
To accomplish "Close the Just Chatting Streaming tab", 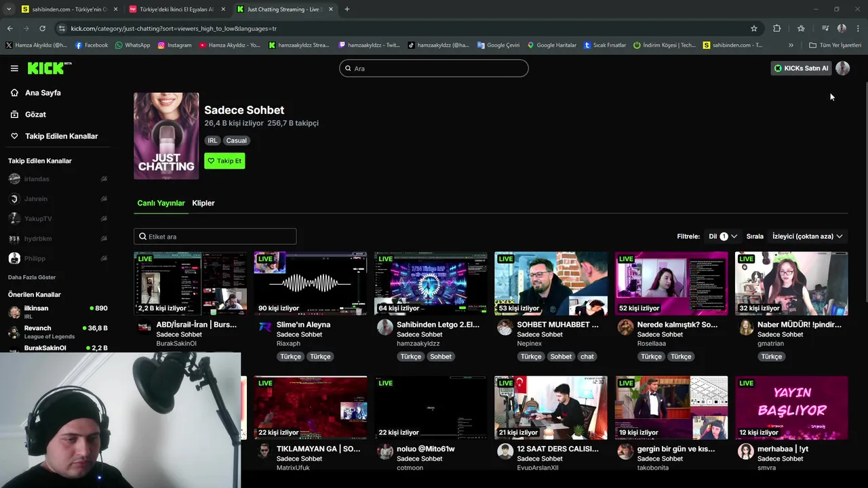I will (331, 9).
